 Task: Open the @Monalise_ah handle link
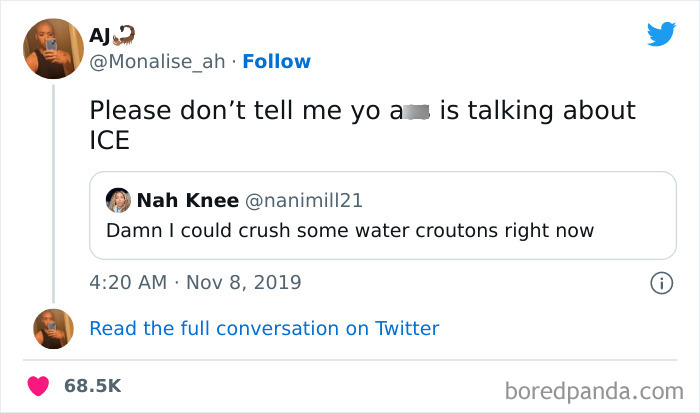157,62
